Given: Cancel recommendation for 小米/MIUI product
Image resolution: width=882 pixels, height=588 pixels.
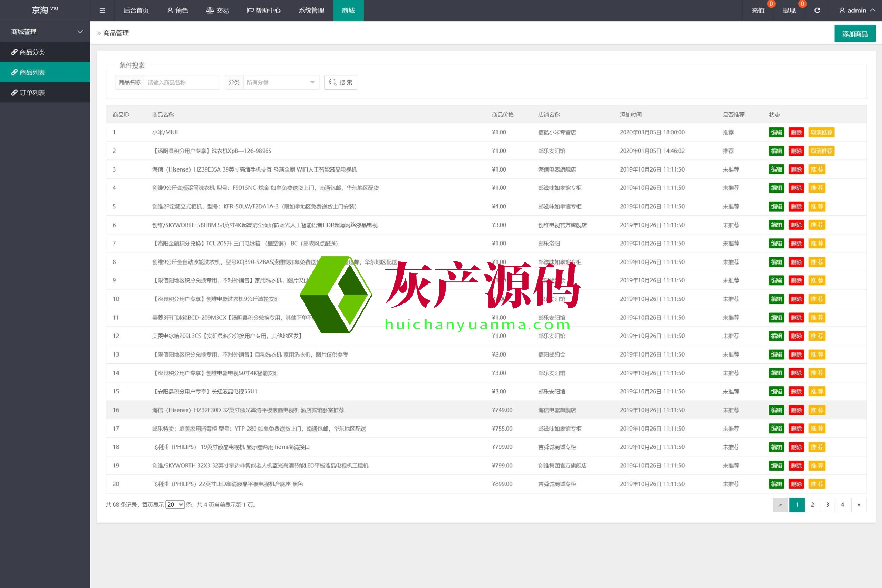Looking at the screenshot, I should [x=821, y=132].
